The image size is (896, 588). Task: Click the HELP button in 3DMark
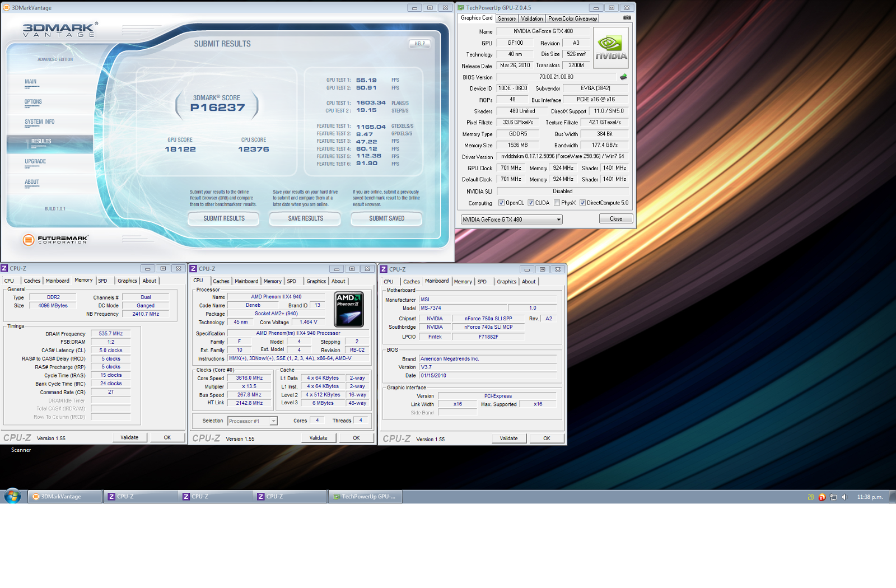point(420,43)
